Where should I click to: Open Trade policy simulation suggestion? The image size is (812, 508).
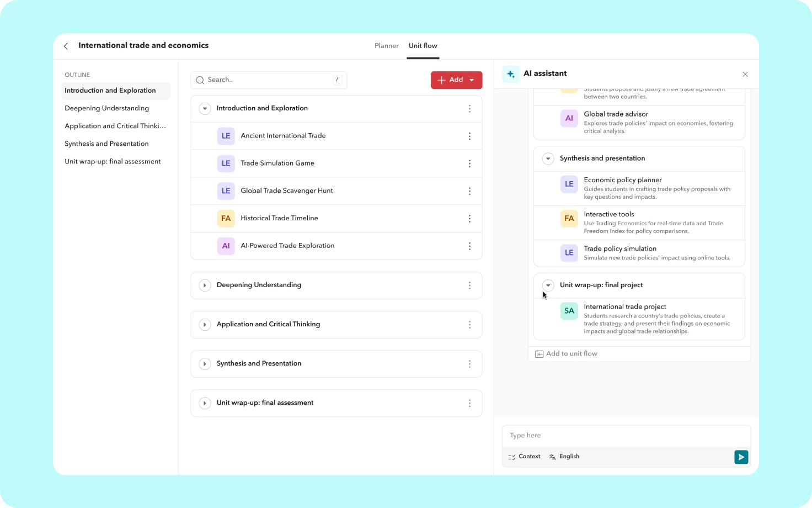click(639, 253)
